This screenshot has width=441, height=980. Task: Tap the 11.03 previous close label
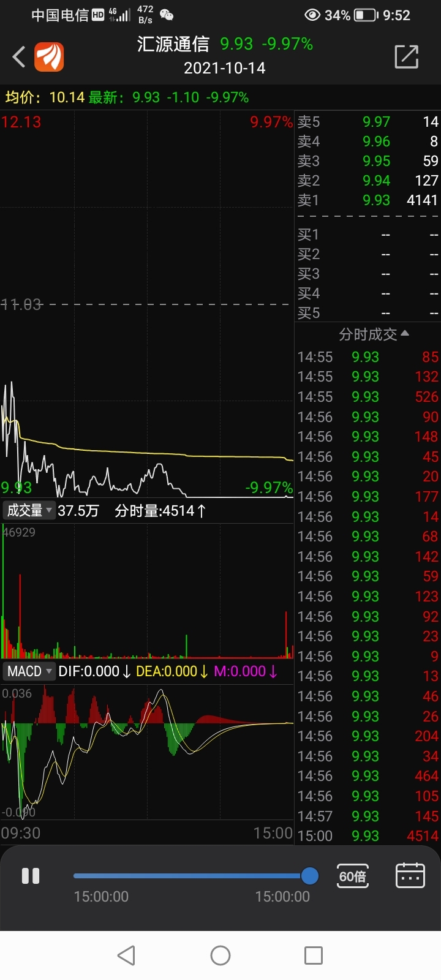coord(21,304)
